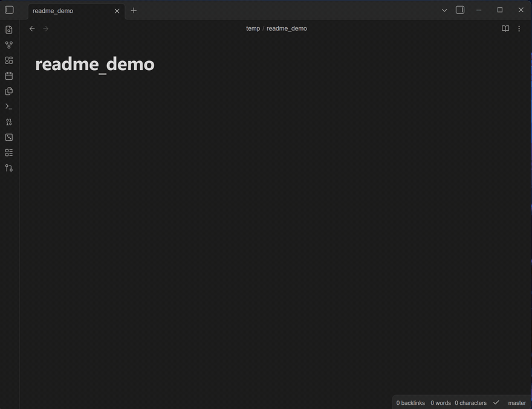The height and width of the screenshot is (409, 532).
Task: Toggle the right sidebar panel
Action: pyautogui.click(x=460, y=10)
